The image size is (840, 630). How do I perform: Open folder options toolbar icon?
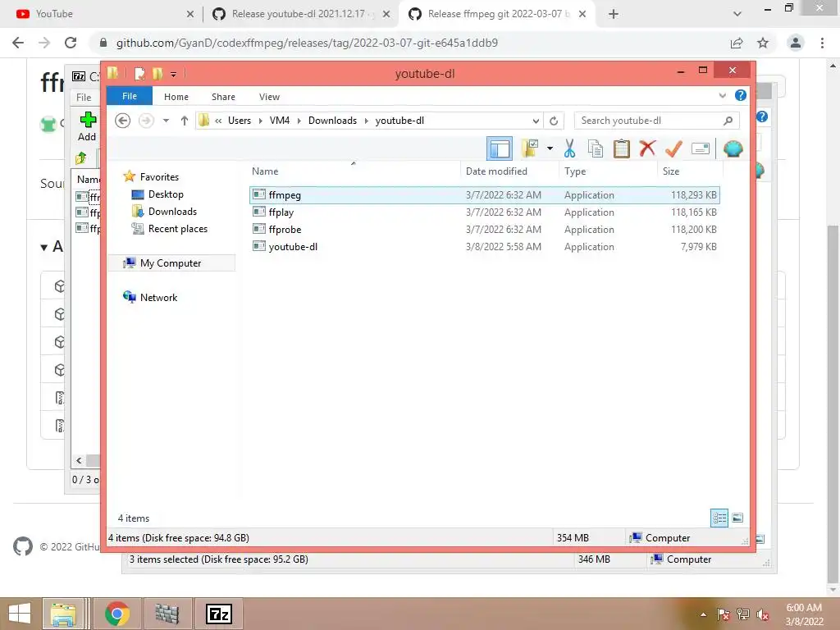(x=531, y=148)
